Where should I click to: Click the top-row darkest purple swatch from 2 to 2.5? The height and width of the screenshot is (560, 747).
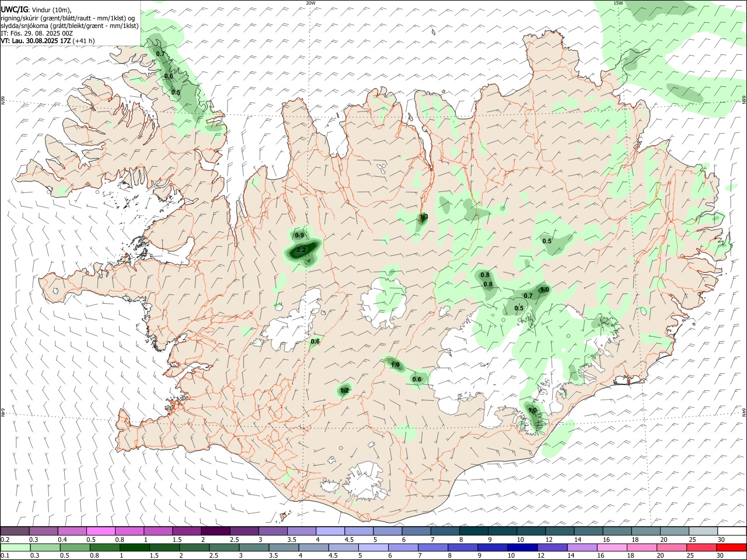click(x=215, y=531)
